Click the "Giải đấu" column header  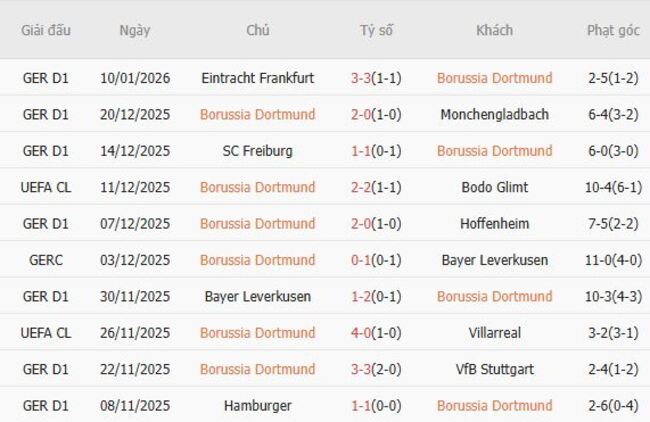coord(46,30)
